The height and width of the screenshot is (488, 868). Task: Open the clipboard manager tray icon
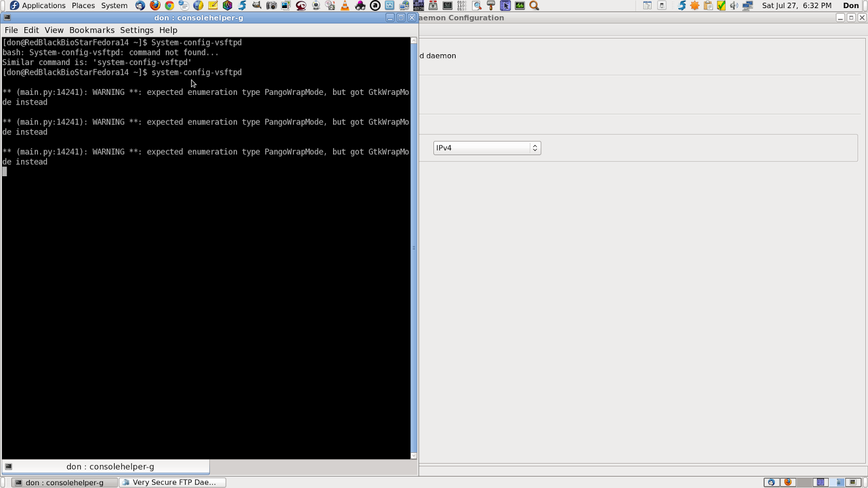708,5
